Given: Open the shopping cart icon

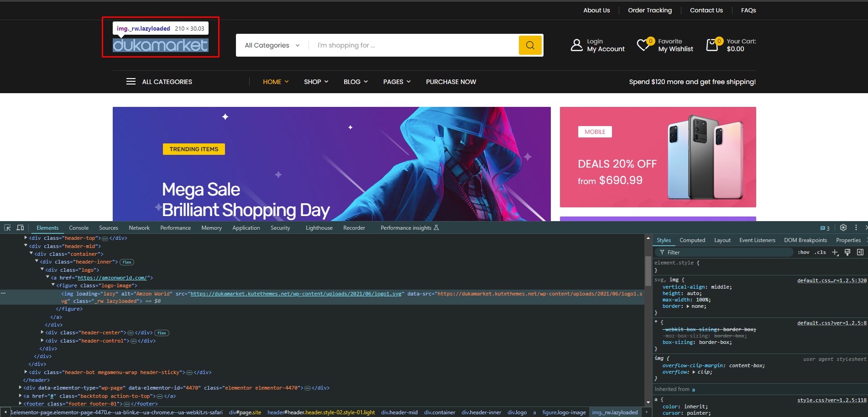Looking at the screenshot, I should coord(712,45).
